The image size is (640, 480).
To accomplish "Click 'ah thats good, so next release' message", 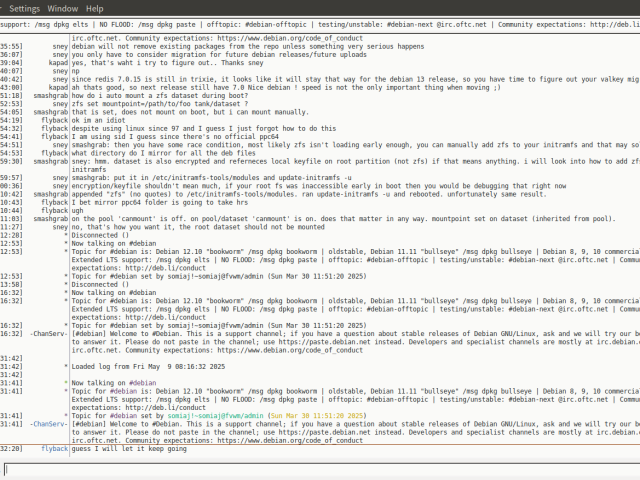I will coord(286,87).
